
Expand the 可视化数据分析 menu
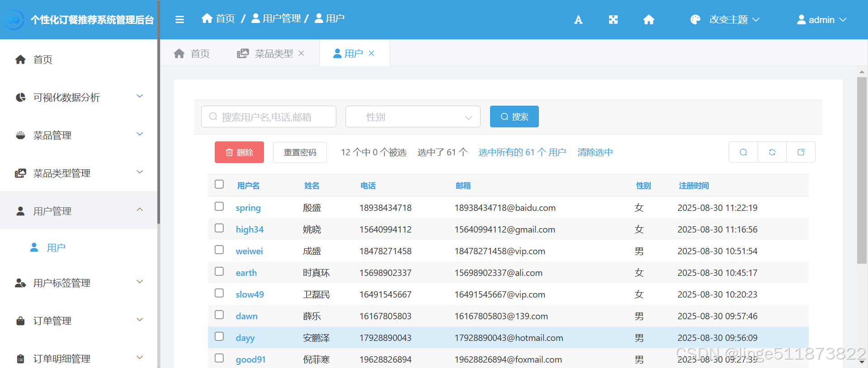tap(140, 96)
